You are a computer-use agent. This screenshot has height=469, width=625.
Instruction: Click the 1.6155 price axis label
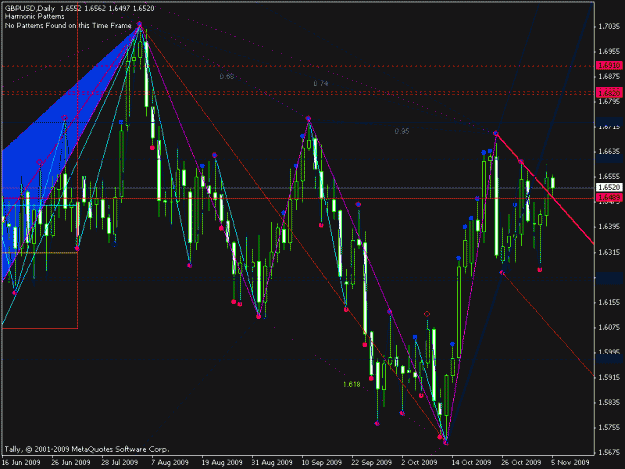(x=609, y=302)
